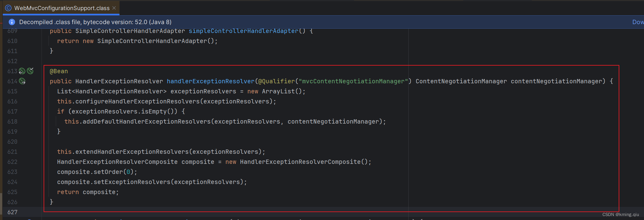Click addDefaultHandlerExceptionResolvers call
This screenshot has width=644, height=220.
147,121
